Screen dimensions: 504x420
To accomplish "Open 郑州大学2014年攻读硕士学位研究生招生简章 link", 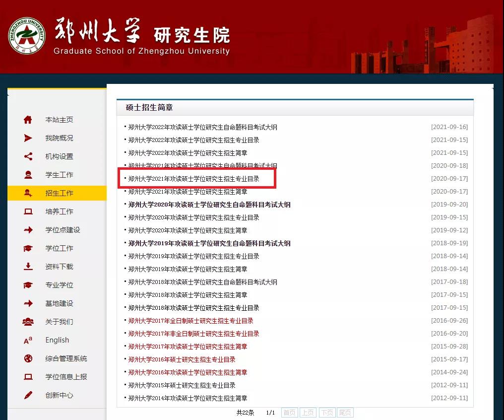I will [x=188, y=398].
